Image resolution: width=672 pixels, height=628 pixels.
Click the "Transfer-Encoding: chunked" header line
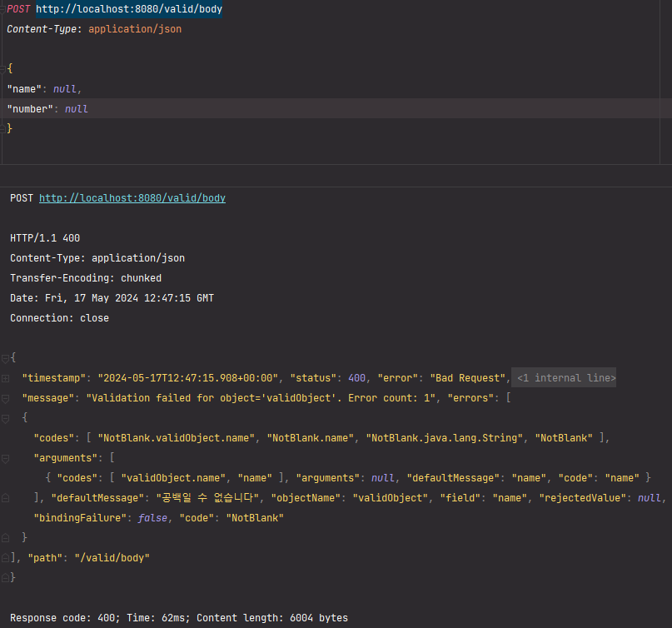86,278
